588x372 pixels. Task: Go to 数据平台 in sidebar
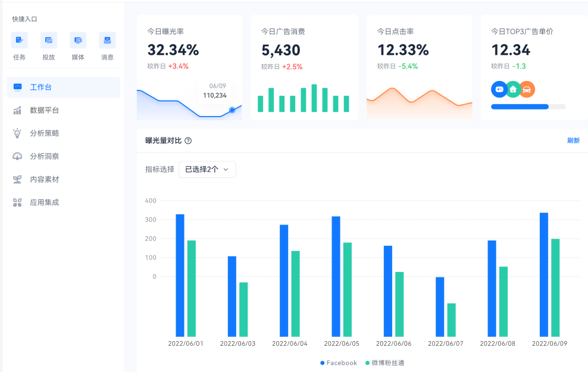coord(44,110)
